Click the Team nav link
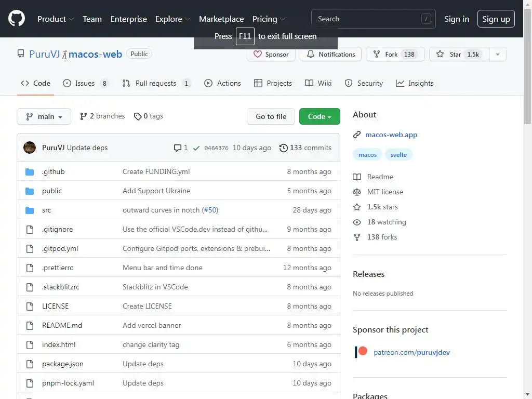The image size is (532, 399). pos(92,19)
